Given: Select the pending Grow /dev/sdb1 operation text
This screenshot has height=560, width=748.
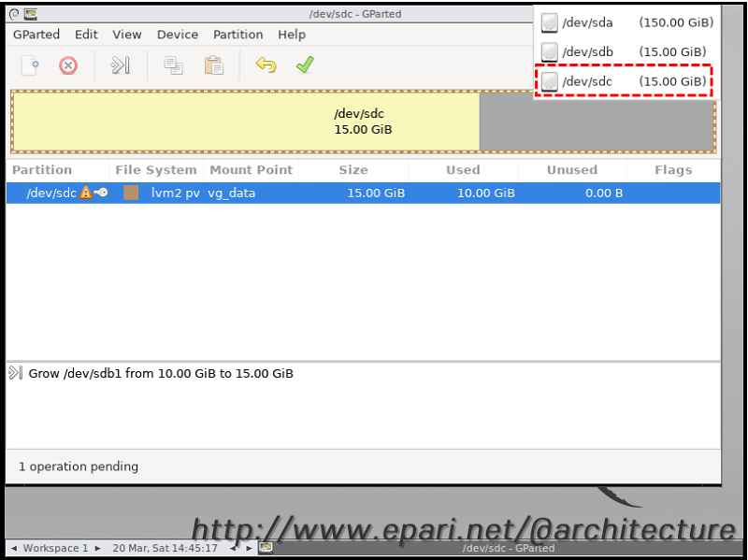Looking at the screenshot, I should 161,373.
